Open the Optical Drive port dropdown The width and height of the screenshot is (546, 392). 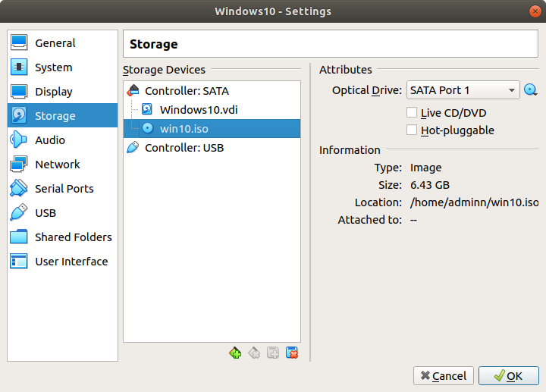point(463,90)
